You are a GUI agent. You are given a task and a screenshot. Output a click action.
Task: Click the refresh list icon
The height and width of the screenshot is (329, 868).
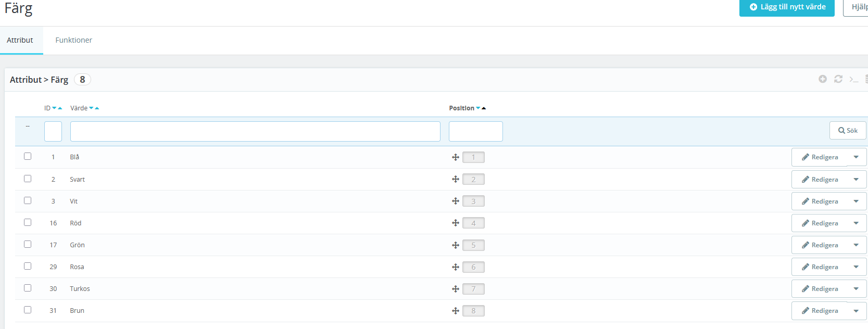(x=838, y=79)
